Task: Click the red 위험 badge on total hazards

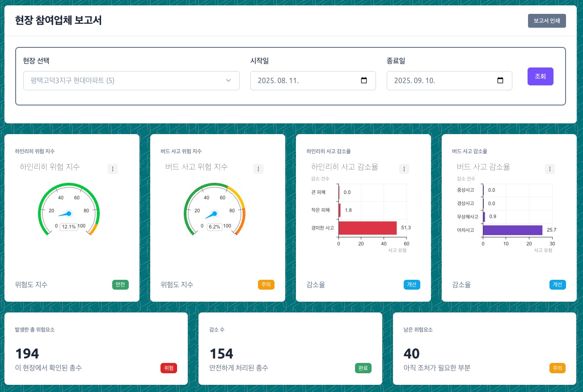Action: click(x=169, y=368)
